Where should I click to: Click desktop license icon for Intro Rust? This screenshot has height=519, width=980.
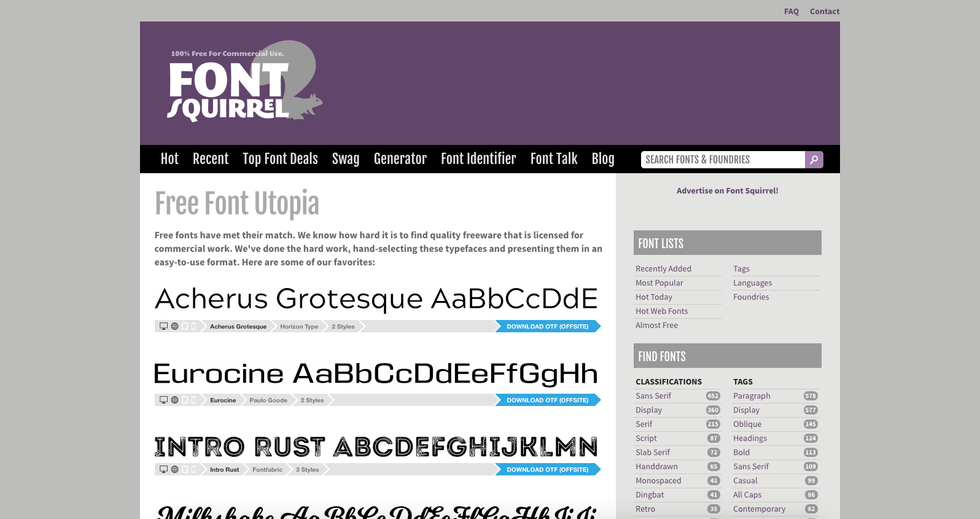(x=164, y=469)
